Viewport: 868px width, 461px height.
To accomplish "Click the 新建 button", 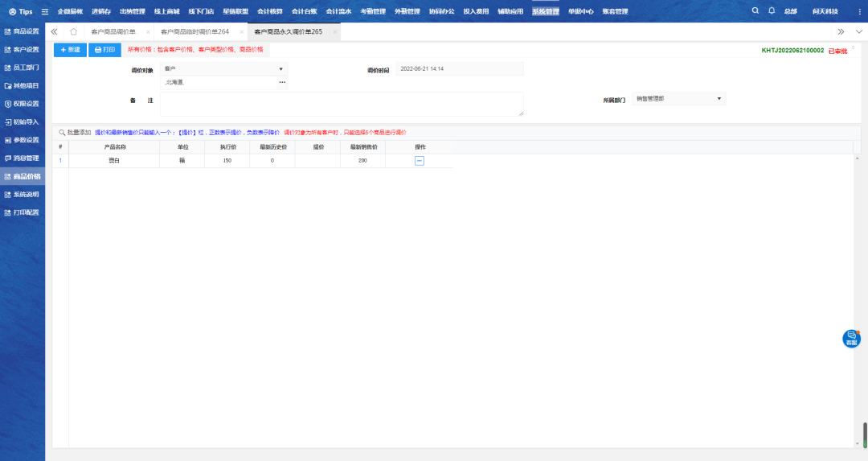I will pos(70,50).
